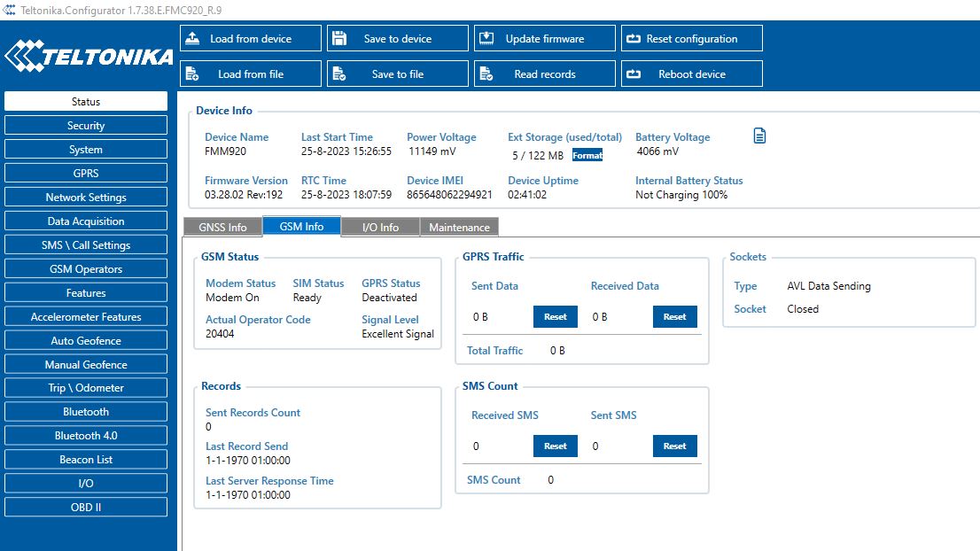Open the Status section in sidebar
This screenshot has height=551, width=980.
[x=86, y=101]
